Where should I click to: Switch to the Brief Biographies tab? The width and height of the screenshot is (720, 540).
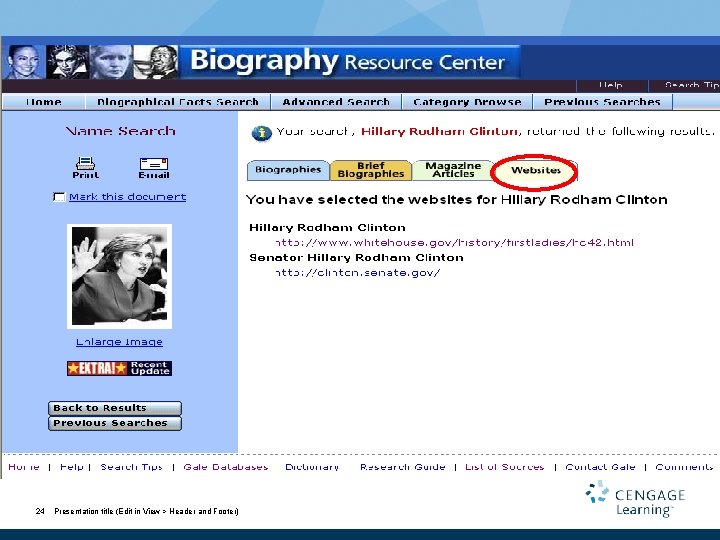tap(371, 170)
